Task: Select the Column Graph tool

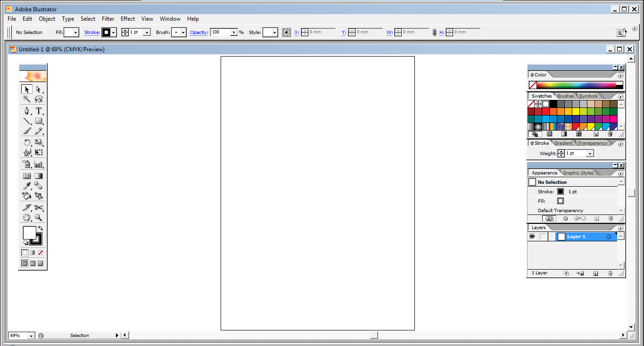Action: (39, 165)
